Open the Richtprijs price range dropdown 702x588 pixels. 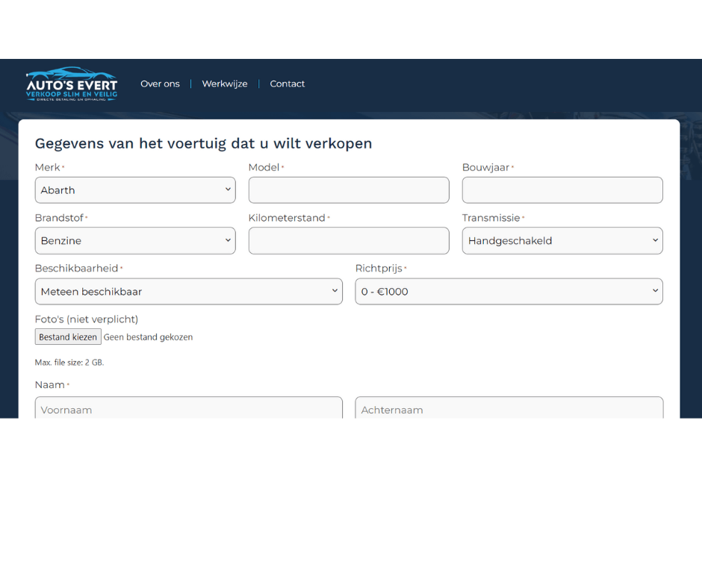509,292
